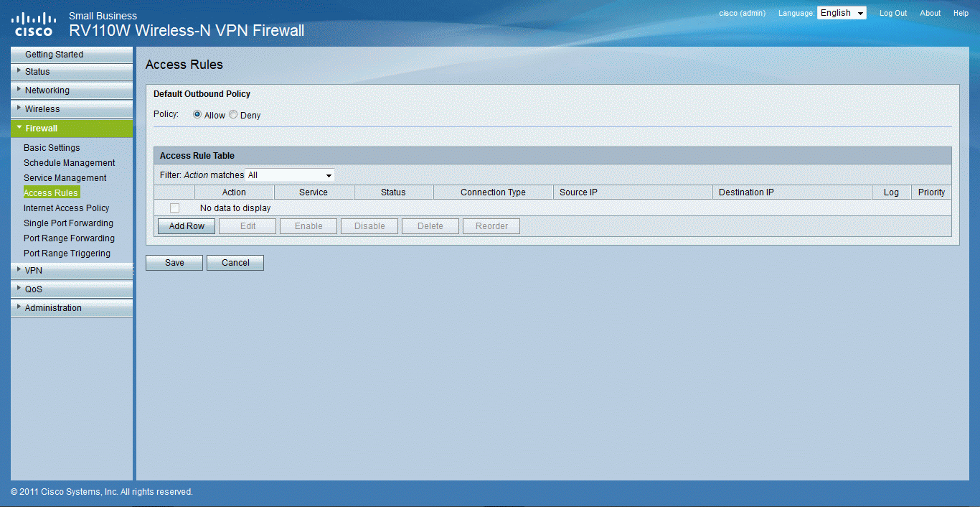Click the Log Out link
The image size is (980, 507).
pyautogui.click(x=893, y=14)
